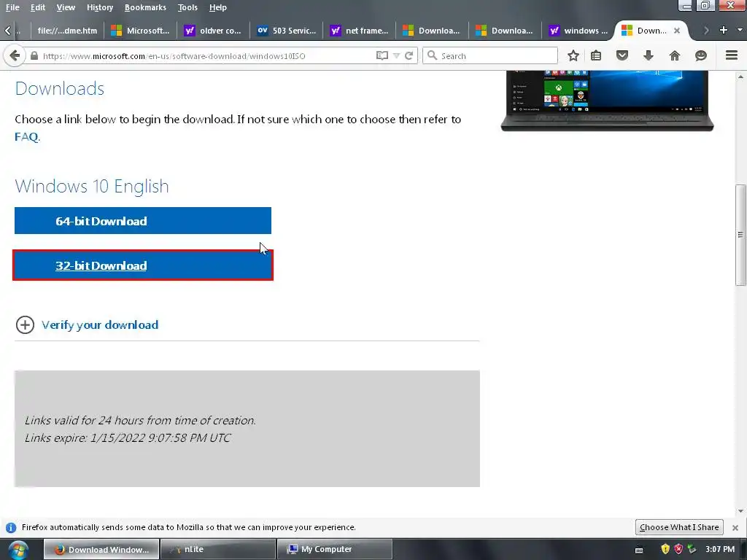
Task: Click the scrollbar up arrow
Action: click(740, 76)
